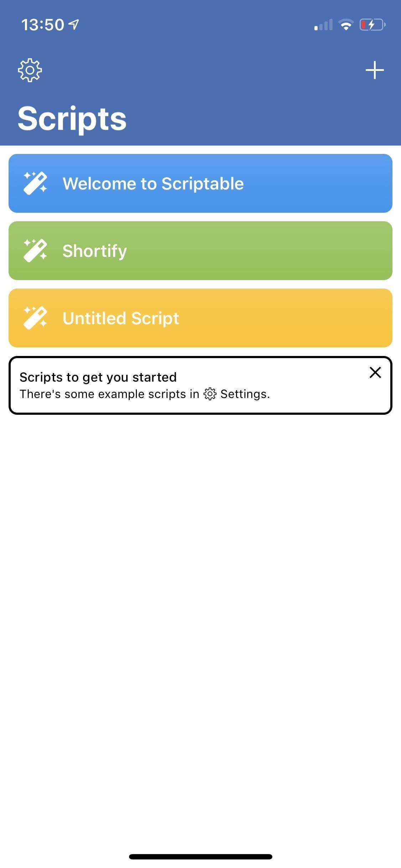The width and height of the screenshot is (401, 868).
Task: Tap the 'Scripts to get you started' heading
Action: click(x=98, y=377)
